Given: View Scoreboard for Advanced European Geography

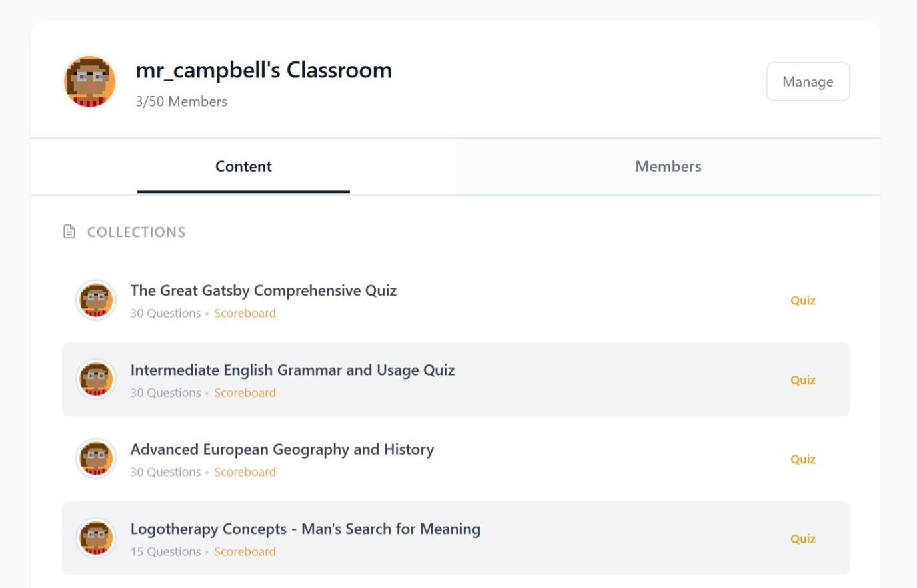Looking at the screenshot, I should click(245, 472).
